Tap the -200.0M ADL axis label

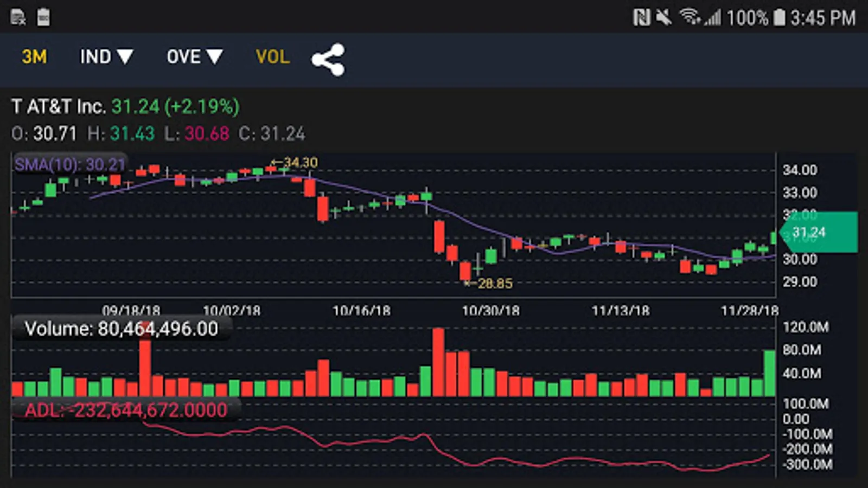[807, 449]
